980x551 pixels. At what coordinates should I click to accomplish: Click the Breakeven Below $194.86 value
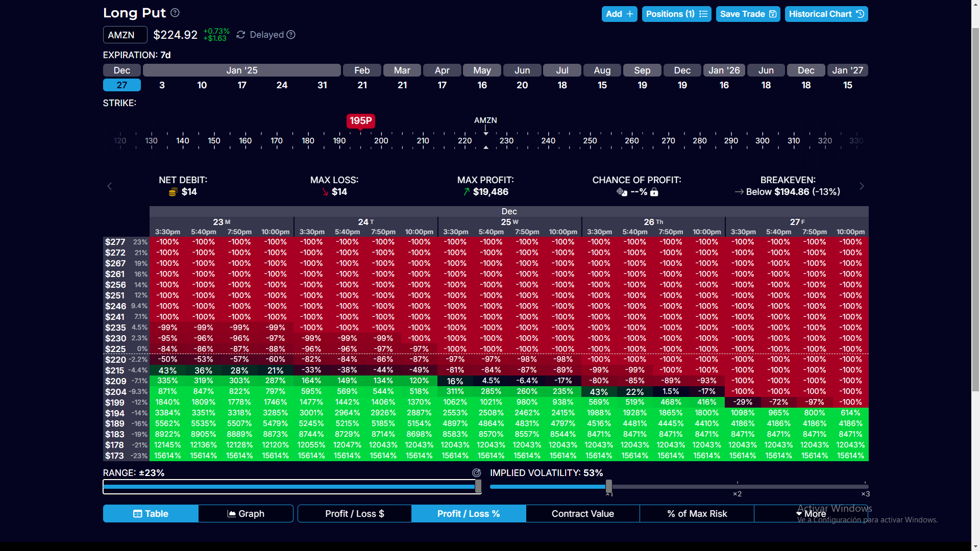point(793,192)
